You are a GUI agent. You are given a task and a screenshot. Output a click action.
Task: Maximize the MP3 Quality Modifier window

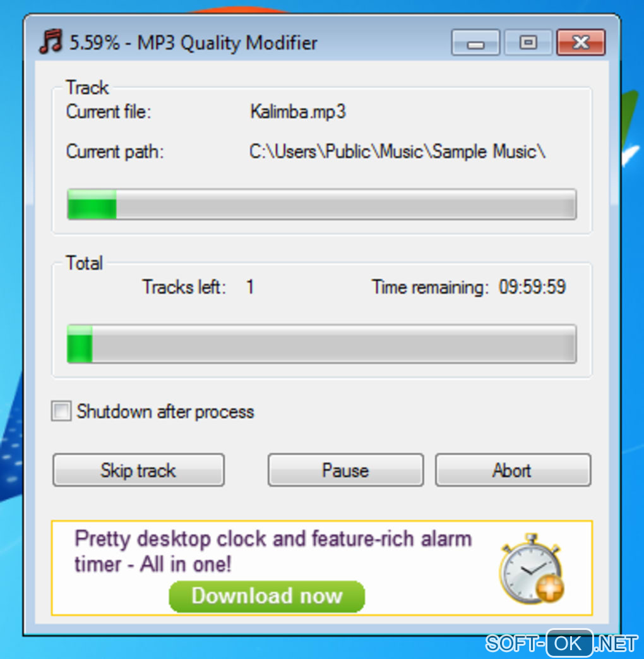(528, 42)
